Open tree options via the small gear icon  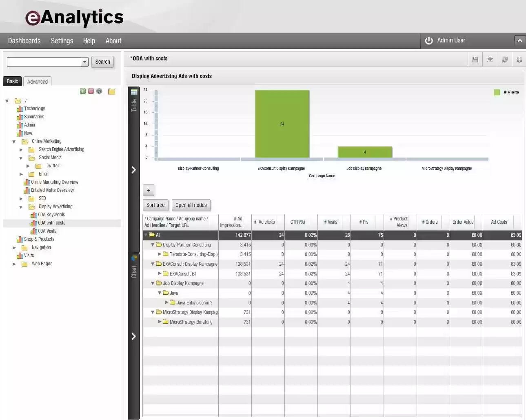(x=99, y=91)
